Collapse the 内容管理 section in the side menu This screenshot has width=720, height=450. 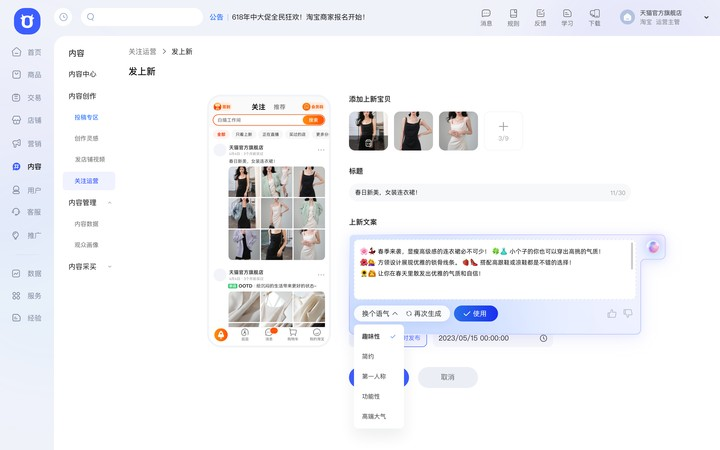[109, 203]
